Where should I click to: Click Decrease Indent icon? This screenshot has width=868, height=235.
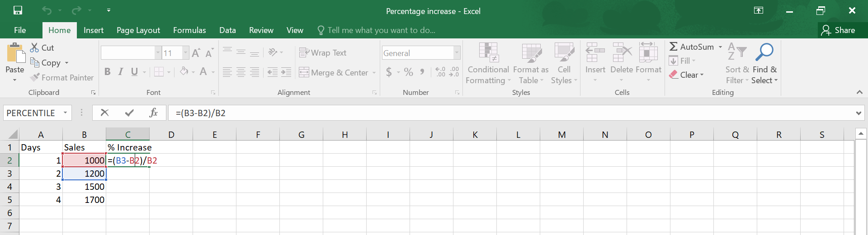(273, 72)
